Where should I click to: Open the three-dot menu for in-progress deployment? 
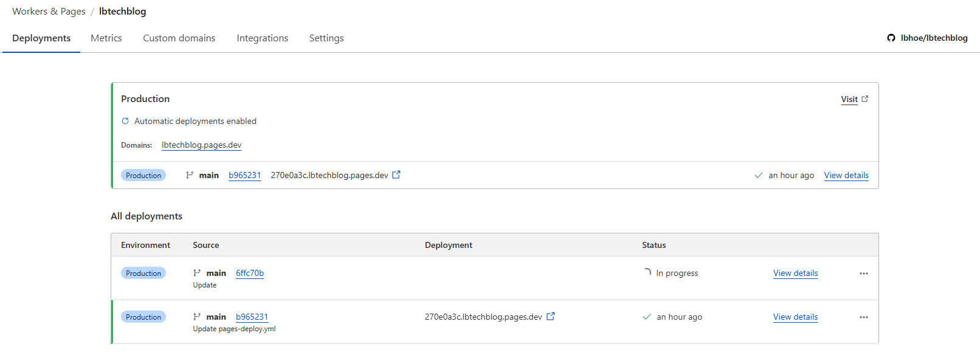click(863, 273)
